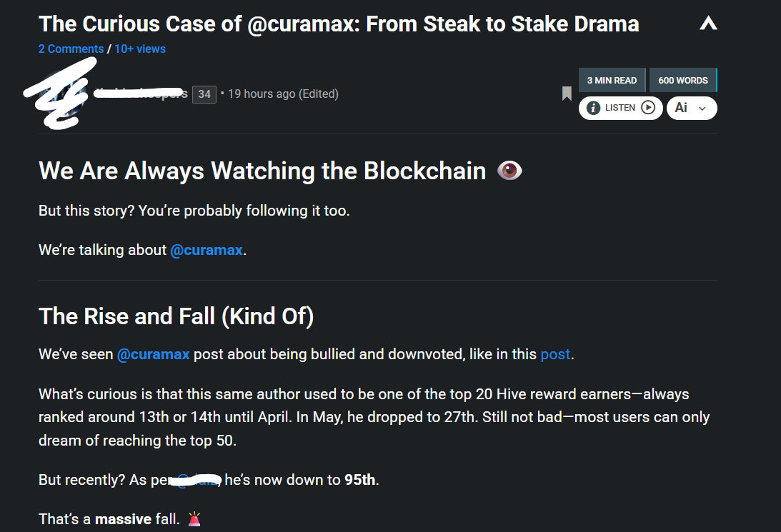This screenshot has width=781, height=532.
Task: Click the dropdown chevron next to Ai
Action: [x=702, y=109]
